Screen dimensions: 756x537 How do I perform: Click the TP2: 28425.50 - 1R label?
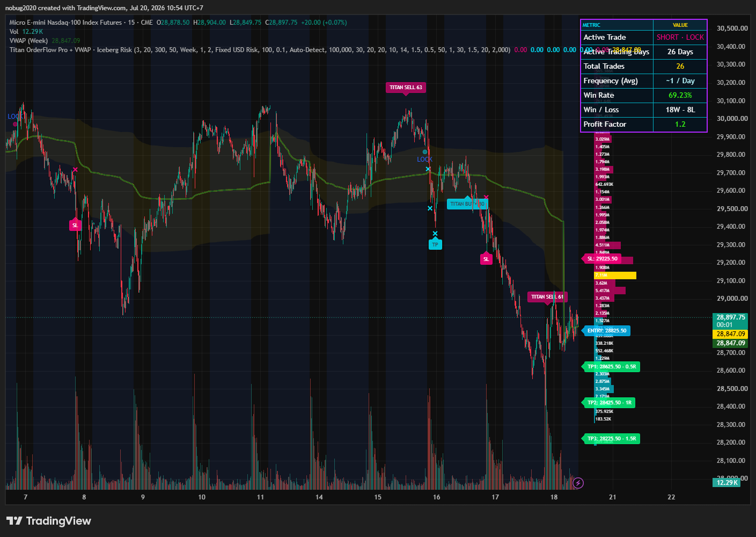tap(609, 403)
